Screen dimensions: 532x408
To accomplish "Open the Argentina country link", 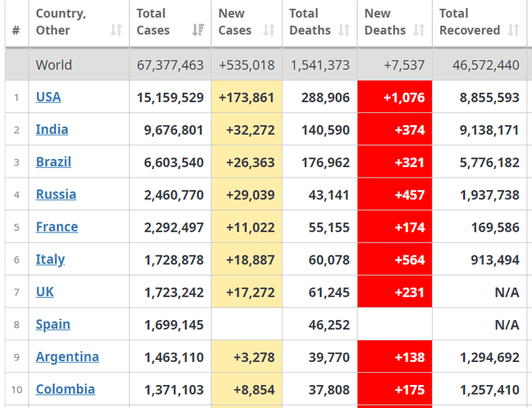I will pos(68,357).
